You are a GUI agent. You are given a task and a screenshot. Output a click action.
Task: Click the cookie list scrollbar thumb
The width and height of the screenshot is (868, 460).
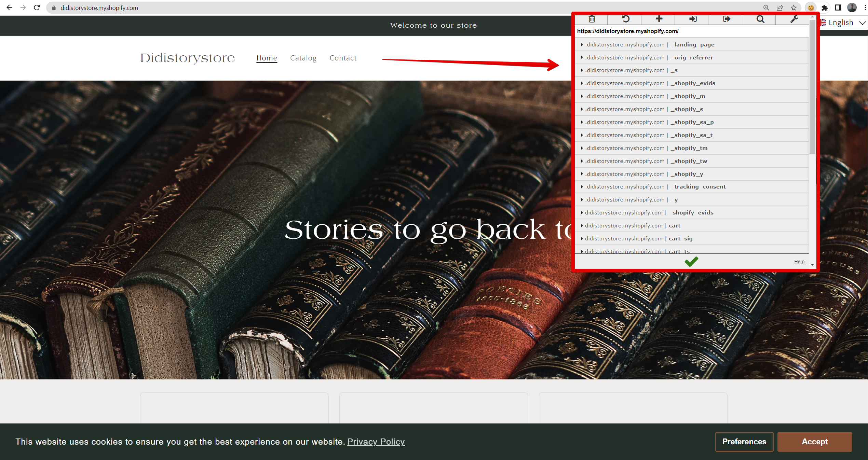pyautogui.click(x=812, y=86)
